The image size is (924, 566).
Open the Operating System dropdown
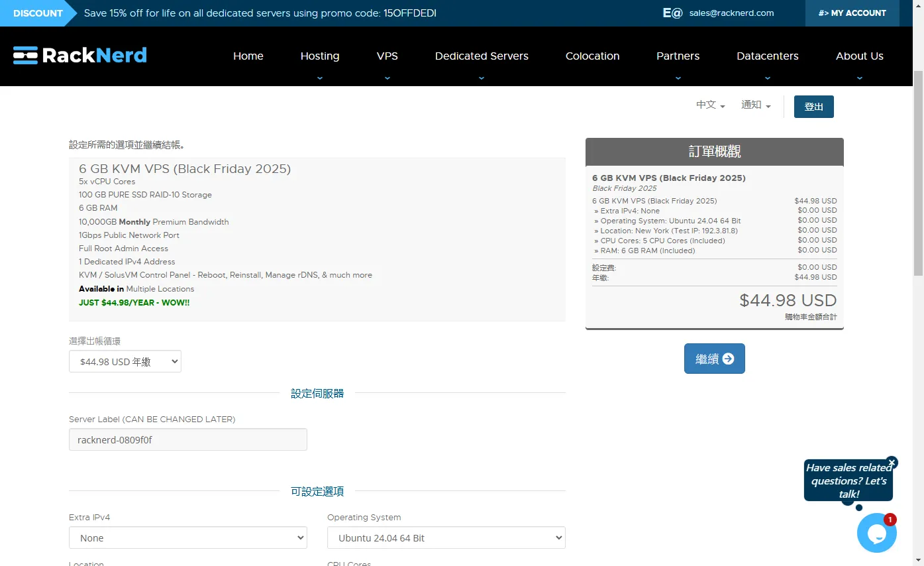tap(446, 538)
